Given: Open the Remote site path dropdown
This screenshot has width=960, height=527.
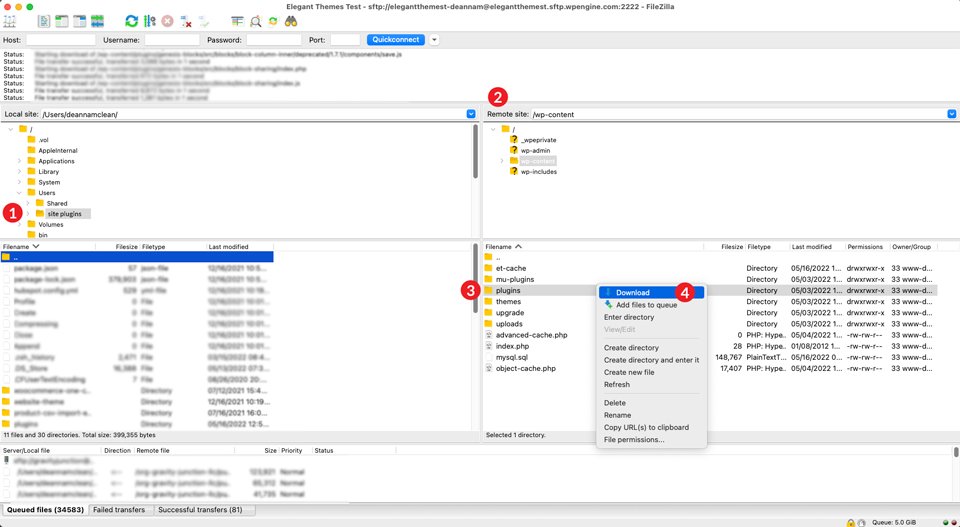Looking at the screenshot, I should tap(951, 114).
